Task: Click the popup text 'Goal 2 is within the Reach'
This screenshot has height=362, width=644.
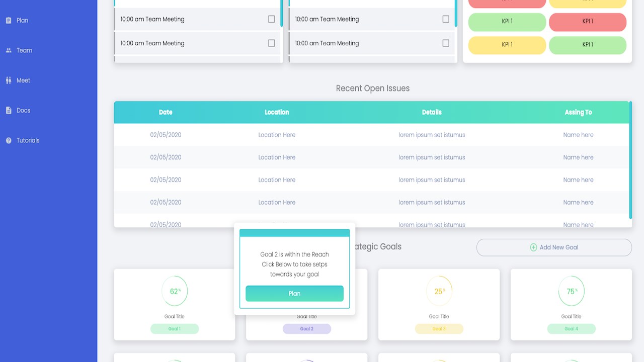Action: pyautogui.click(x=294, y=254)
